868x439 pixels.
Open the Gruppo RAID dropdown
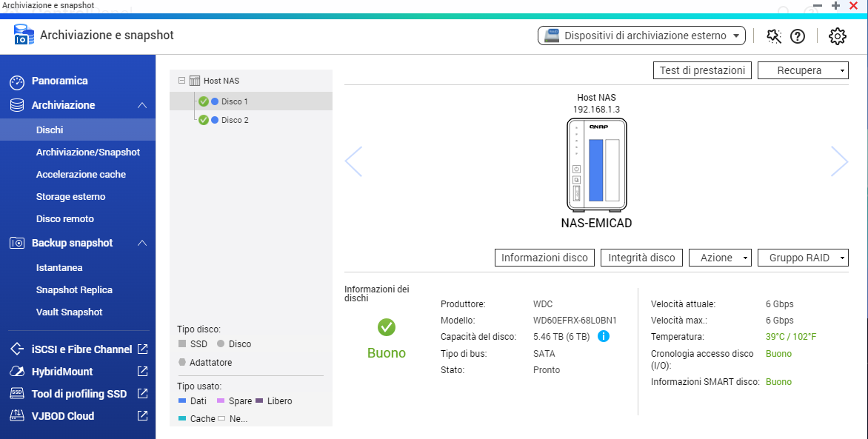[x=803, y=258]
